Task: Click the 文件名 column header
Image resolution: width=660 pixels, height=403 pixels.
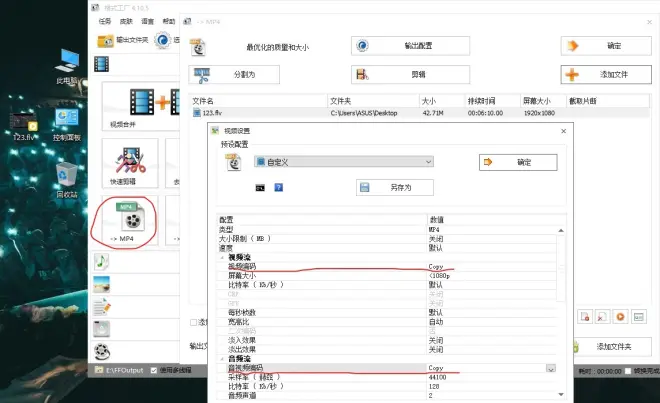Action: tap(258, 101)
